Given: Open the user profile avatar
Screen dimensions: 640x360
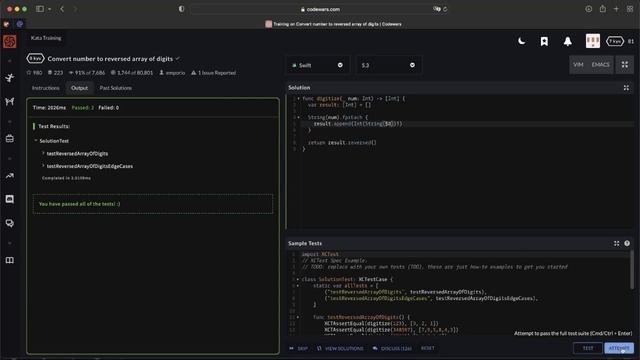Looking at the screenshot, I should click(x=593, y=41).
